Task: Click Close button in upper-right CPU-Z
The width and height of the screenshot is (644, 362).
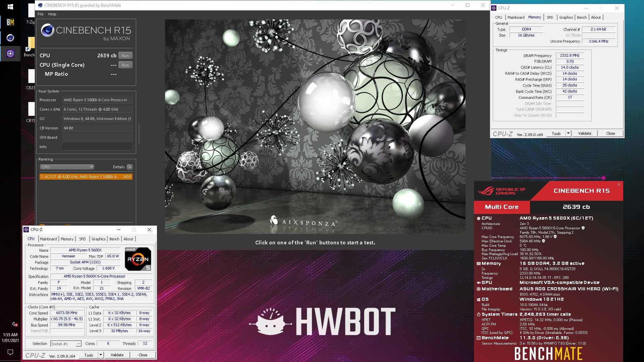Action: pyautogui.click(x=610, y=133)
